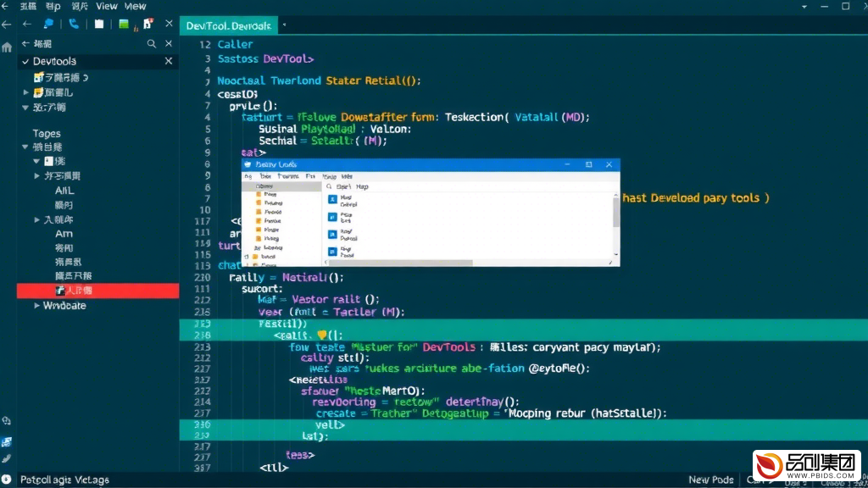Click the 'Nooctaal Twarlond Stater Retial()' line
This screenshot has height=488, width=868.
(319, 80)
